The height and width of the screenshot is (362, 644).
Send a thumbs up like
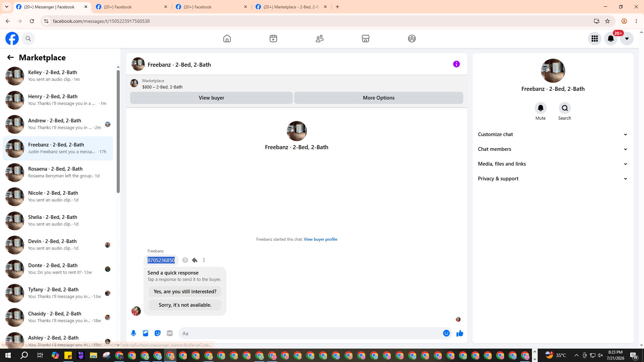[x=460, y=333]
